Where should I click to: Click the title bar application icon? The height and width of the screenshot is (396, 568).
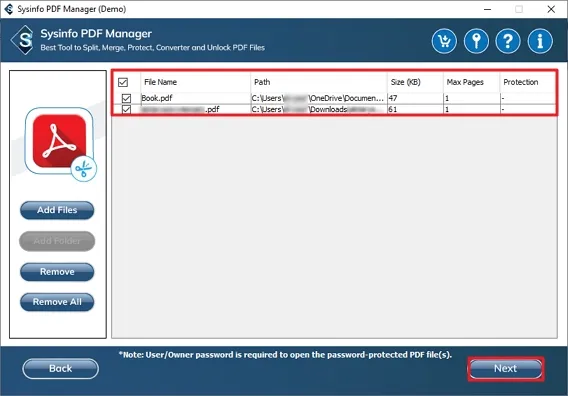tap(8, 9)
